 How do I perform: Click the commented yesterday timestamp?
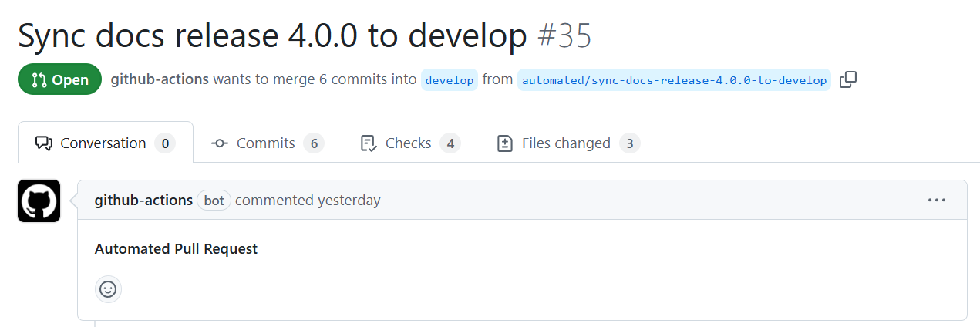308,201
